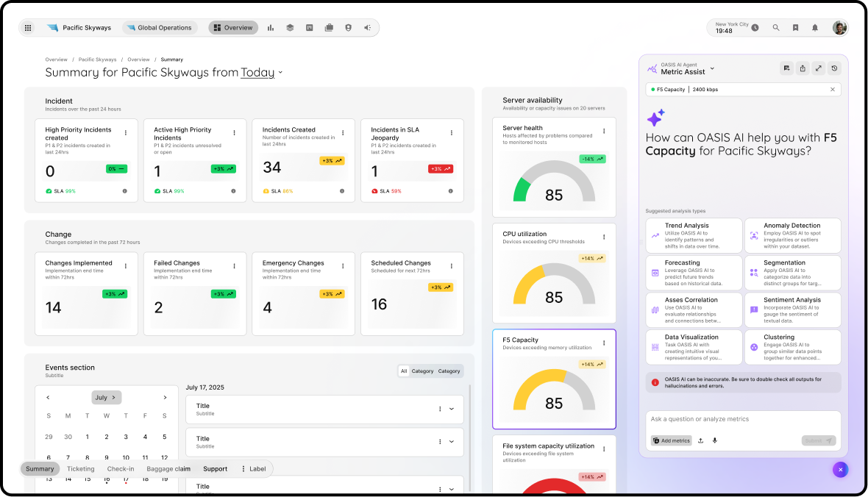Choose the Clustering suggestion
The width and height of the screenshot is (868, 497).
click(793, 347)
